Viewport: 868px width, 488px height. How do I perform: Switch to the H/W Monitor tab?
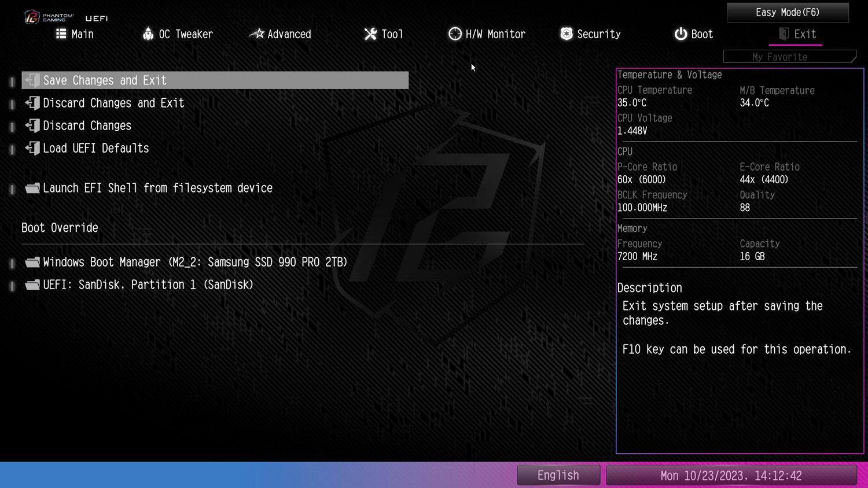tap(495, 34)
